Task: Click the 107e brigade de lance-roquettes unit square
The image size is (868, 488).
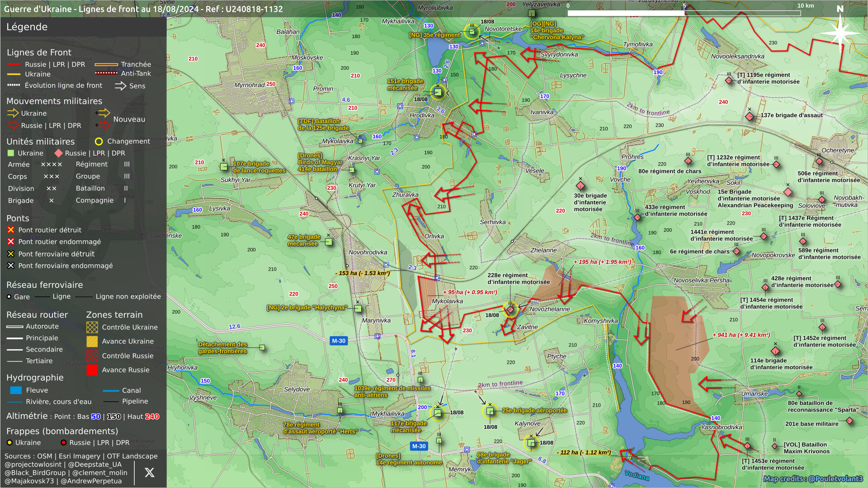Action: pos(224,167)
